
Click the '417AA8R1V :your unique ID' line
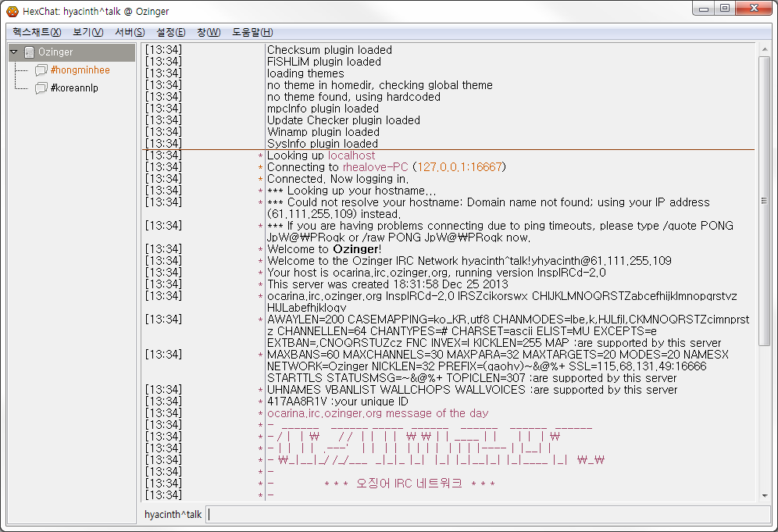click(x=337, y=402)
